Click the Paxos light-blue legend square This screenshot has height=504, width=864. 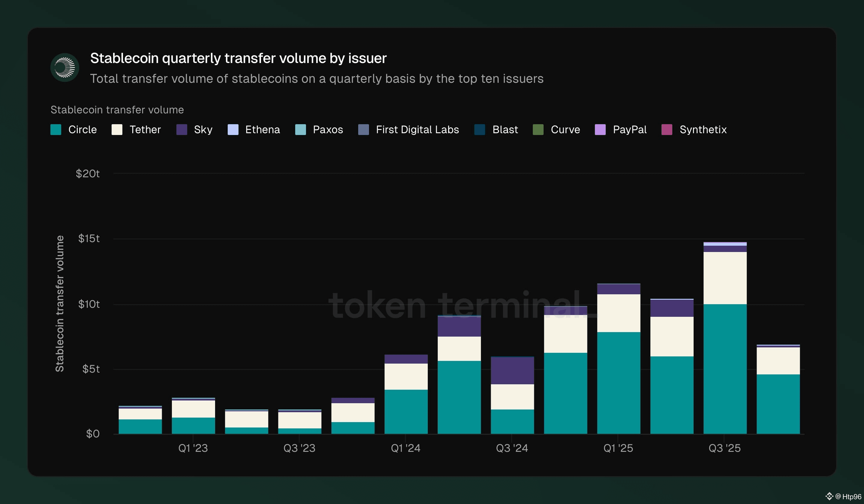pyautogui.click(x=300, y=130)
